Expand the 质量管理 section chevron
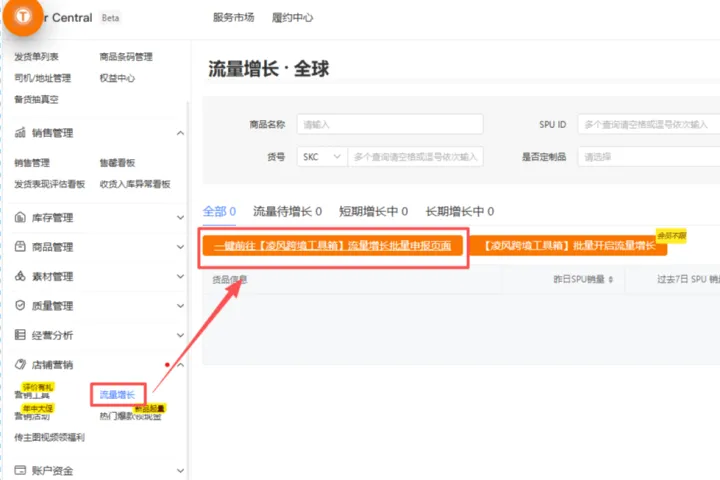The width and height of the screenshot is (720, 480). [x=180, y=306]
